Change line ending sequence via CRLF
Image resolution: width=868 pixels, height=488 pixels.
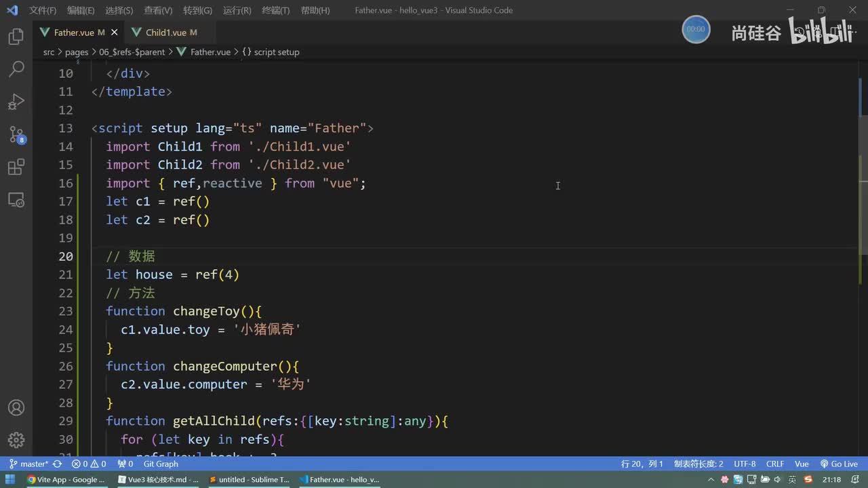tap(775, 464)
